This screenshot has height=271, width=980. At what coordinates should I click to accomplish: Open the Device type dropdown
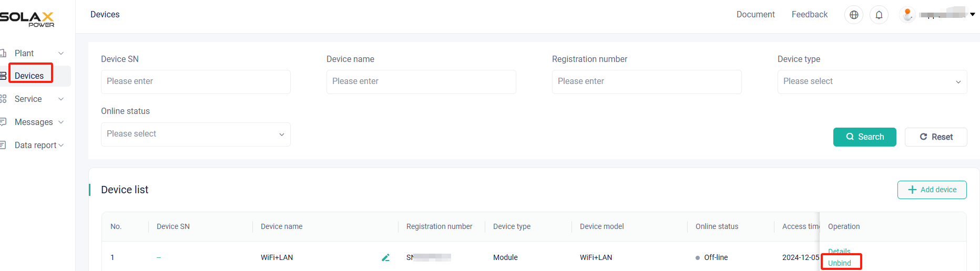872,82
